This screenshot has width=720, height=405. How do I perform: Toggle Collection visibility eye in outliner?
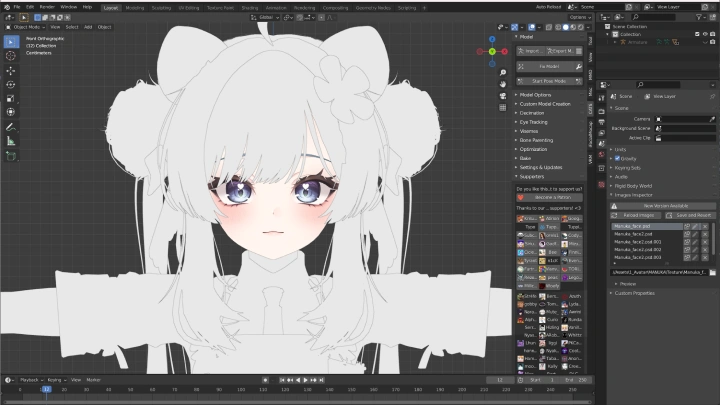click(705, 34)
